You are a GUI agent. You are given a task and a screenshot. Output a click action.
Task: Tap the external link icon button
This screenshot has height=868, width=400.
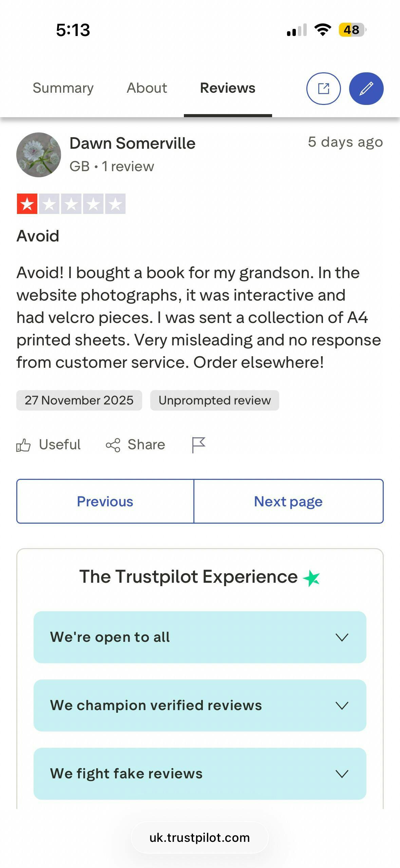click(x=323, y=89)
